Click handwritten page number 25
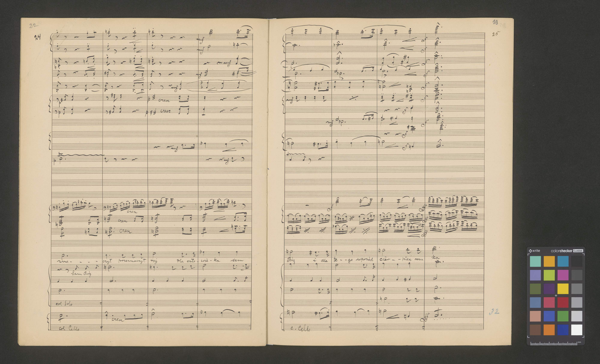Image resolution: width=600 pixels, height=364 pixels. pyautogui.click(x=495, y=34)
